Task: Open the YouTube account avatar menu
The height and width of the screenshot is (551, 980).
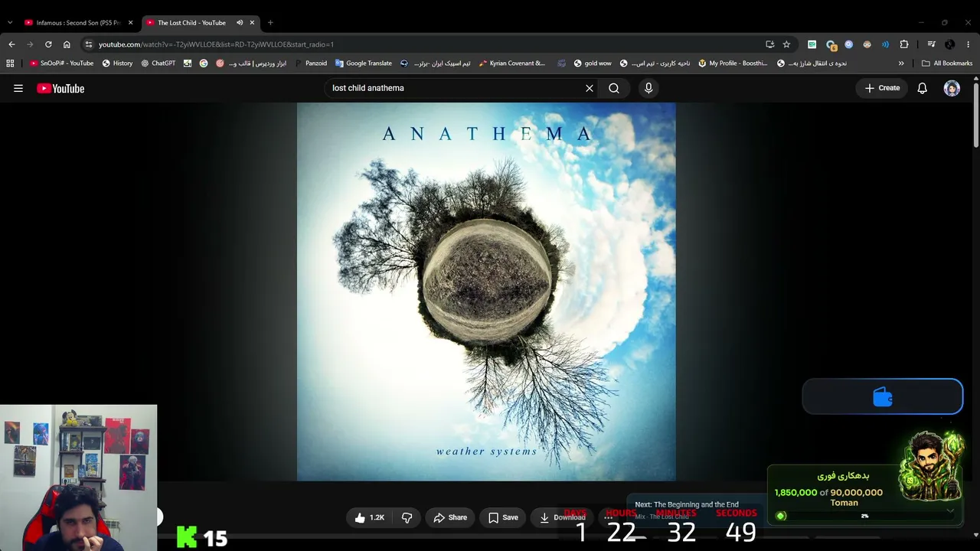Action: 952,88
